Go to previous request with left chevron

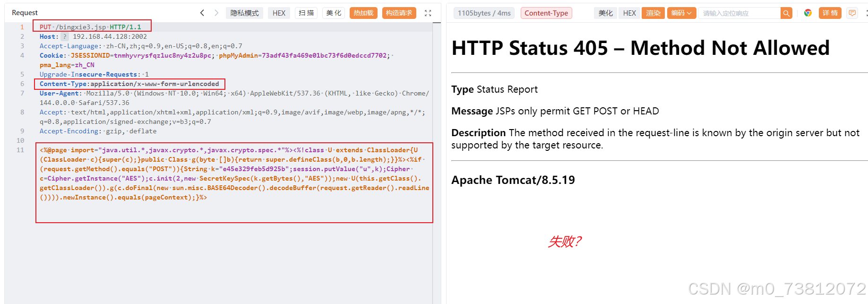tap(202, 13)
